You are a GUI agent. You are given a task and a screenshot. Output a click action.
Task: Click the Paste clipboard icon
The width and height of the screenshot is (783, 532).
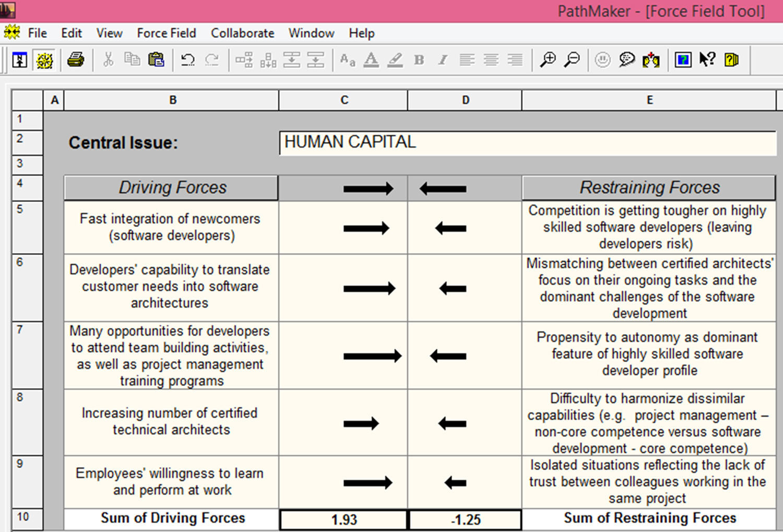[156, 60]
